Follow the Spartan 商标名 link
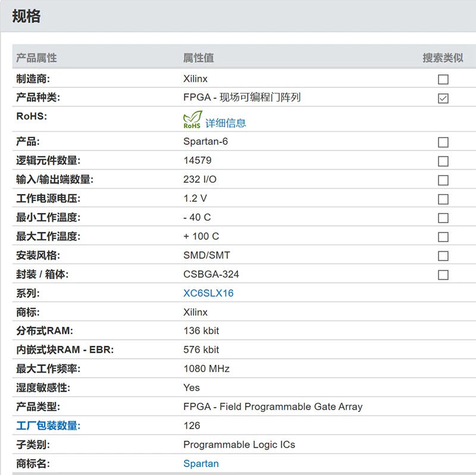This screenshot has height=475, width=476. tap(201, 464)
